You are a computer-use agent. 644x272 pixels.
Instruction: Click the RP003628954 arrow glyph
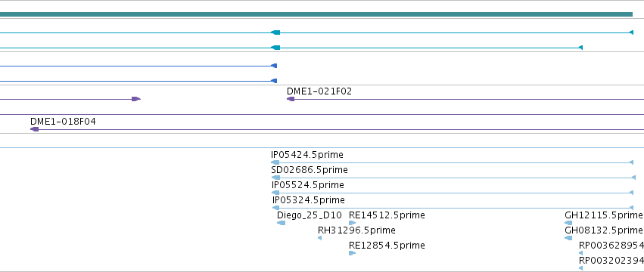[580, 253]
